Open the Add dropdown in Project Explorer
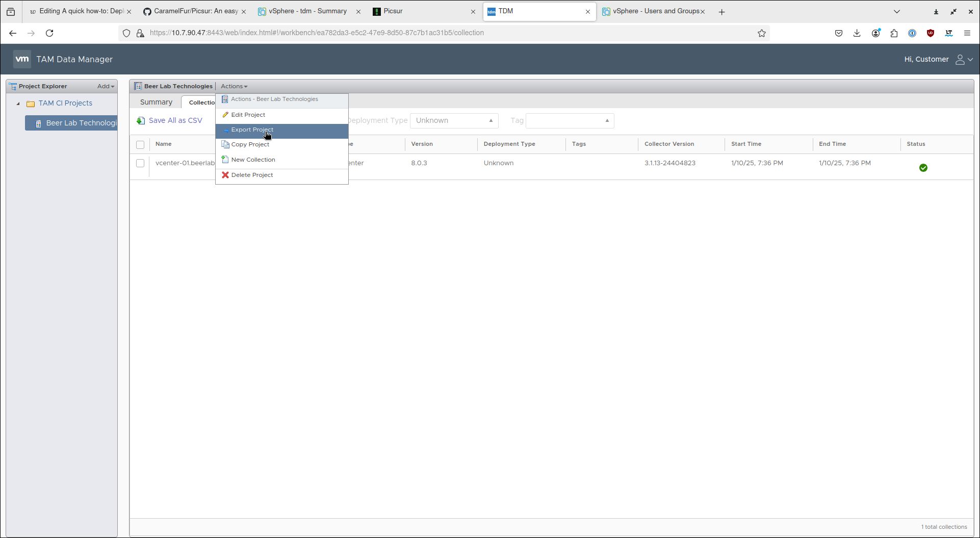This screenshot has height=538, width=980. [106, 86]
